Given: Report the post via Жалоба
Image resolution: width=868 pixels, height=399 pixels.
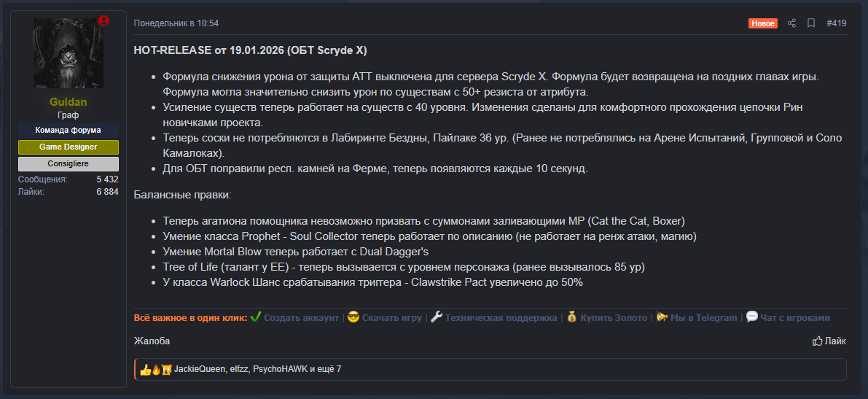Looking at the screenshot, I should click(152, 341).
